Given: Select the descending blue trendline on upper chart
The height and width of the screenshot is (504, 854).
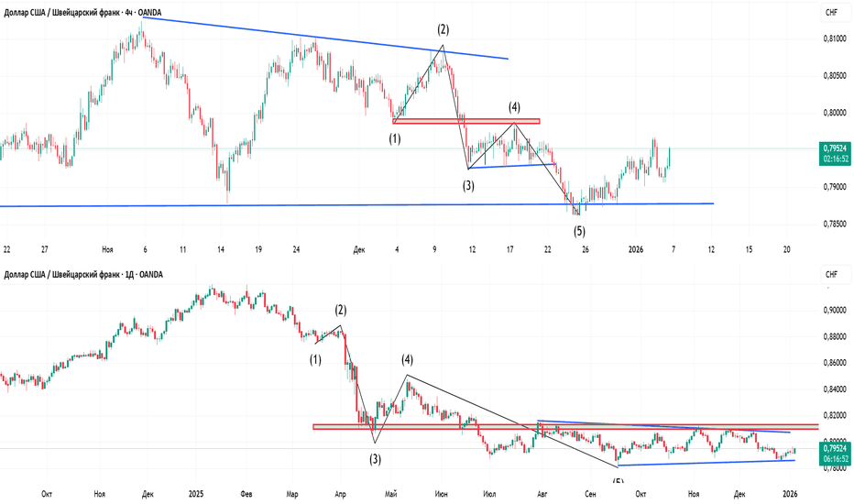Looking at the screenshot, I should tap(321, 38).
